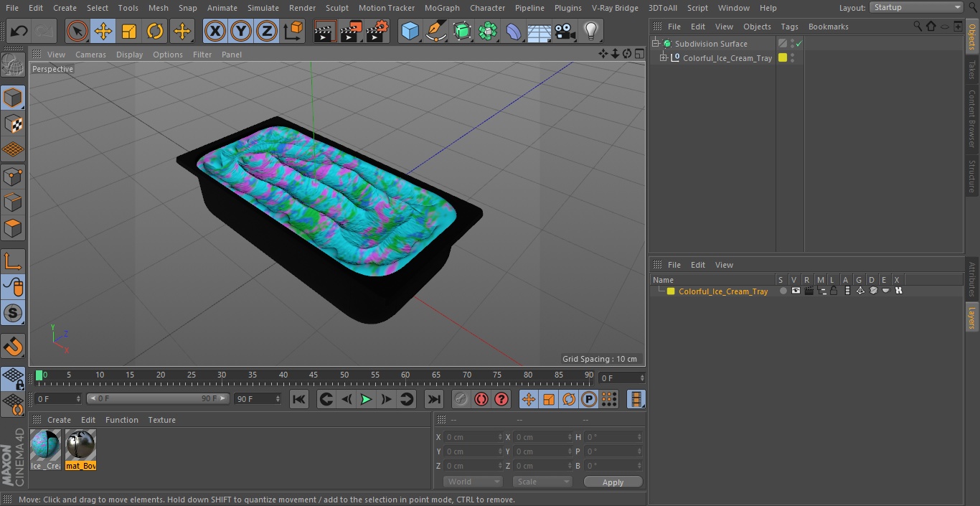Toggle Y axis lock
The image size is (980, 506).
pos(241,31)
